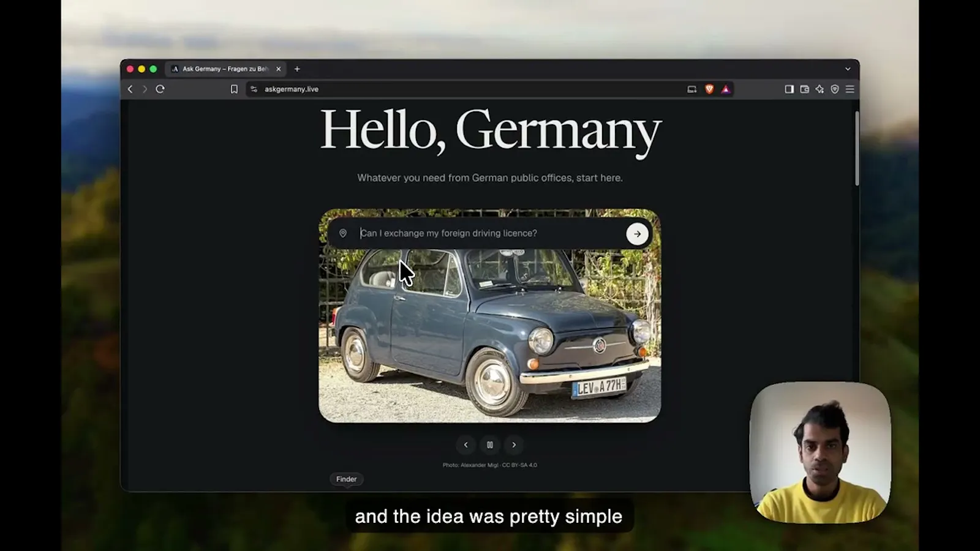Click the presenter webcam thumbnail
980x551 pixels.
(820, 452)
